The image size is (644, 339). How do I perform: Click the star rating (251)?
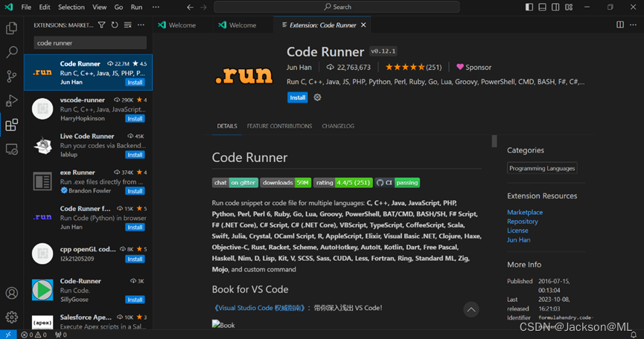(413, 67)
